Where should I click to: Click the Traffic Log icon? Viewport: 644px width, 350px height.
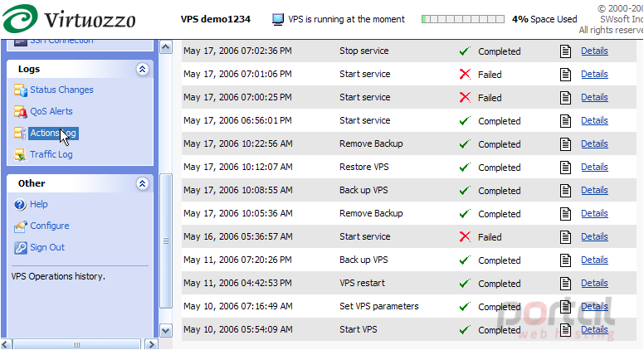coord(21,155)
